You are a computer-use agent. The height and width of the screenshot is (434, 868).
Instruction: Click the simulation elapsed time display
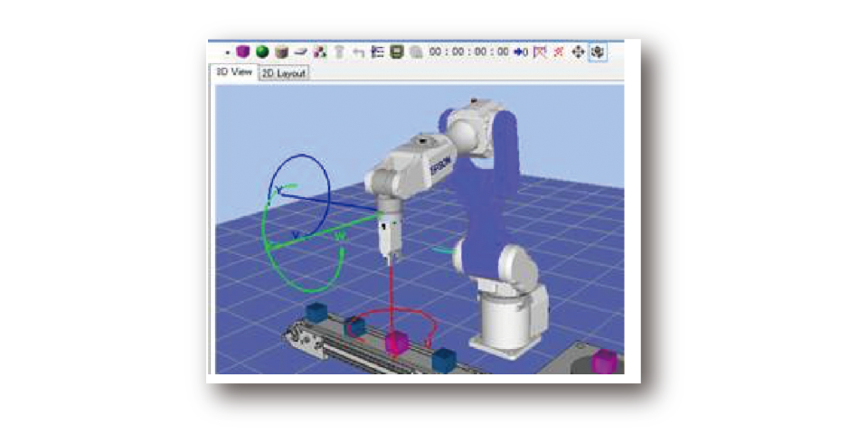(468, 52)
